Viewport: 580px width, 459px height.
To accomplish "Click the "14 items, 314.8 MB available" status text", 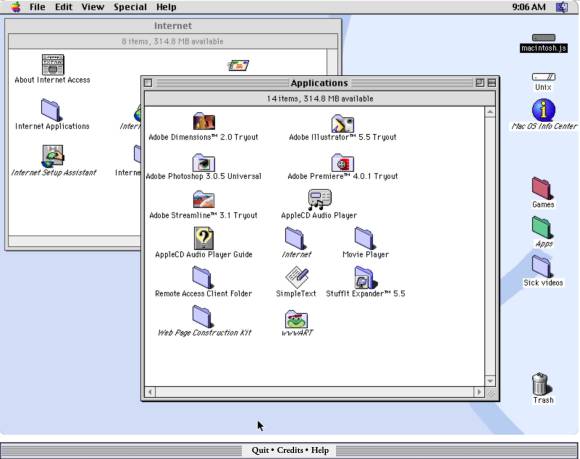I will (x=320, y=99).
